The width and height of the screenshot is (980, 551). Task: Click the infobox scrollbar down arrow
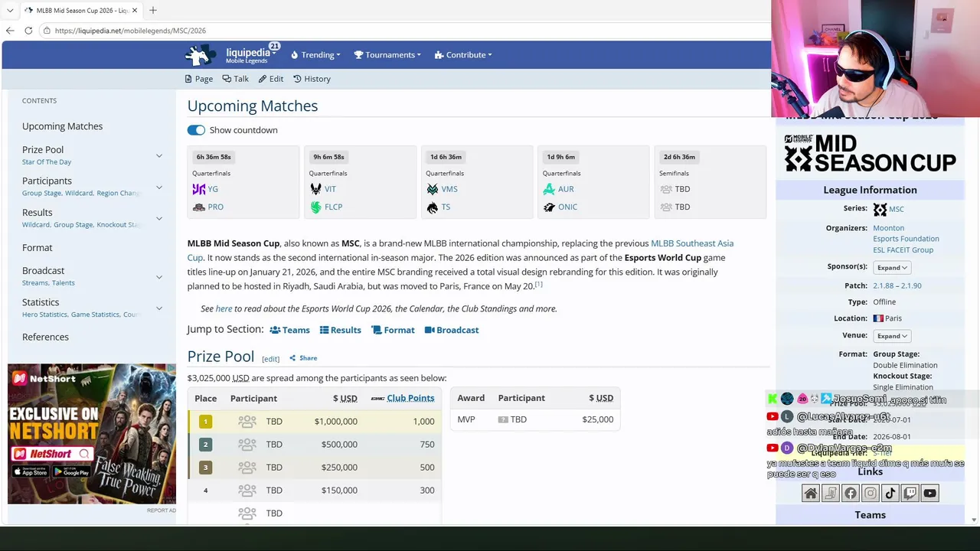pos(973,520)
